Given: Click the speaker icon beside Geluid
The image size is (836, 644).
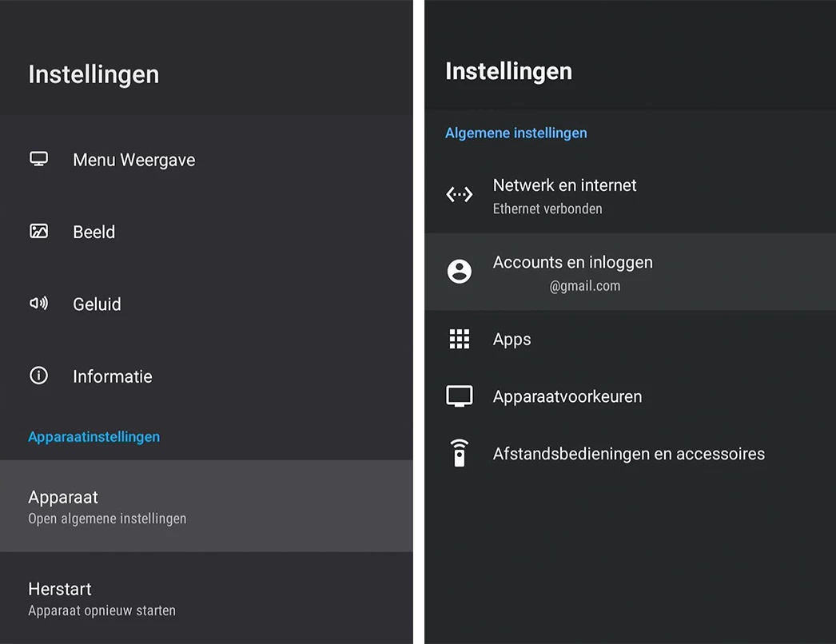Looking at the screenshot, I should tap(38, 304).
